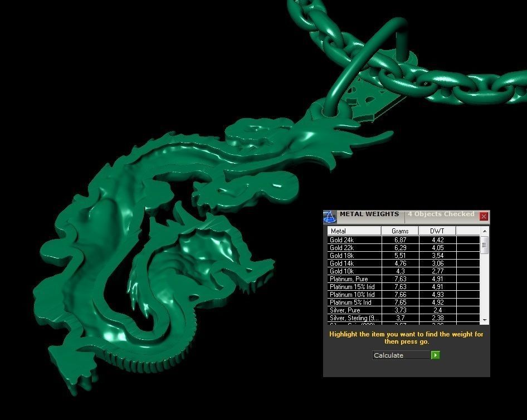The image size is (527, 420).
Task: Select the Gold 22k row
Action: [404, 248]
